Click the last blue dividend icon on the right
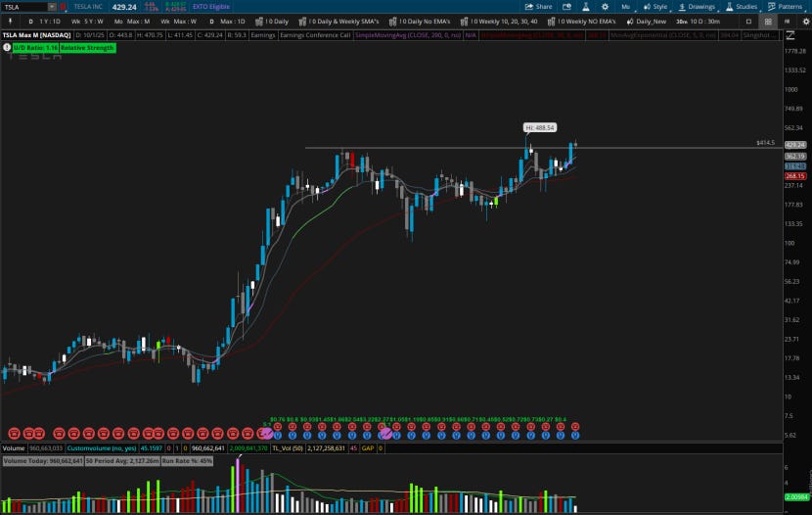The image size is (812, 515). tap(575, 436)
